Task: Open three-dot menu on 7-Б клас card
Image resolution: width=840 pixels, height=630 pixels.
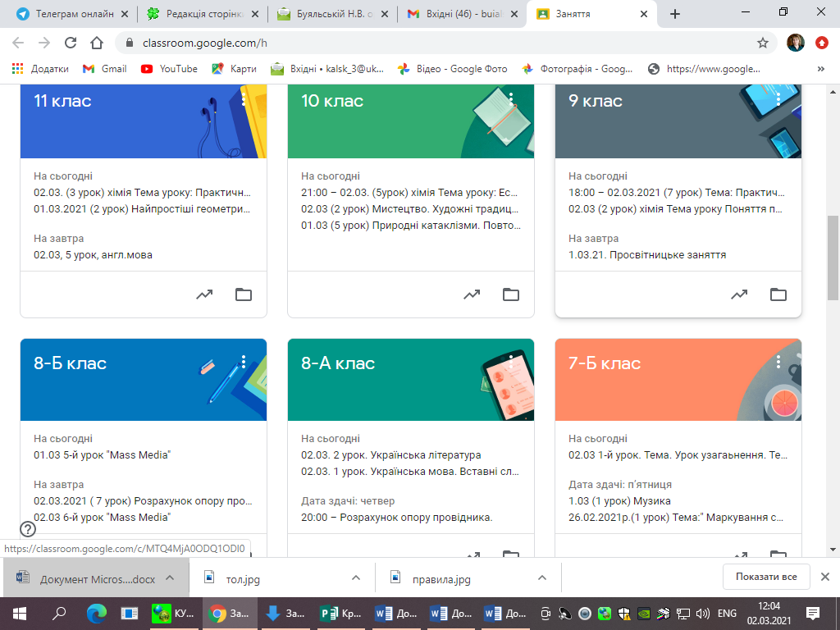Action: click(778, 362)
